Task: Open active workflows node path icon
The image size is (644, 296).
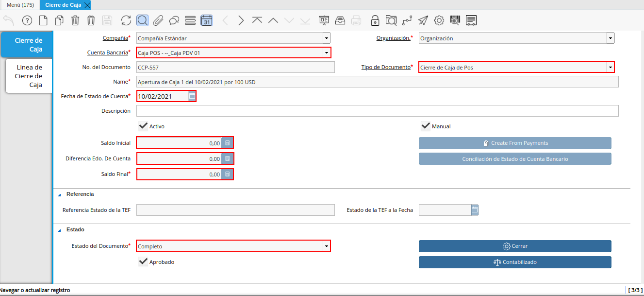Action: 407,20
